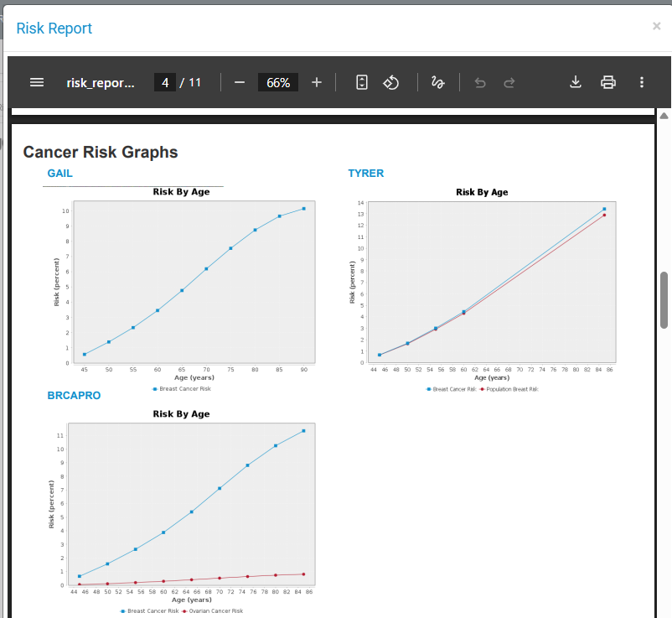Click the GAIL model heading

pyautogui.click(x=59, y=174)
